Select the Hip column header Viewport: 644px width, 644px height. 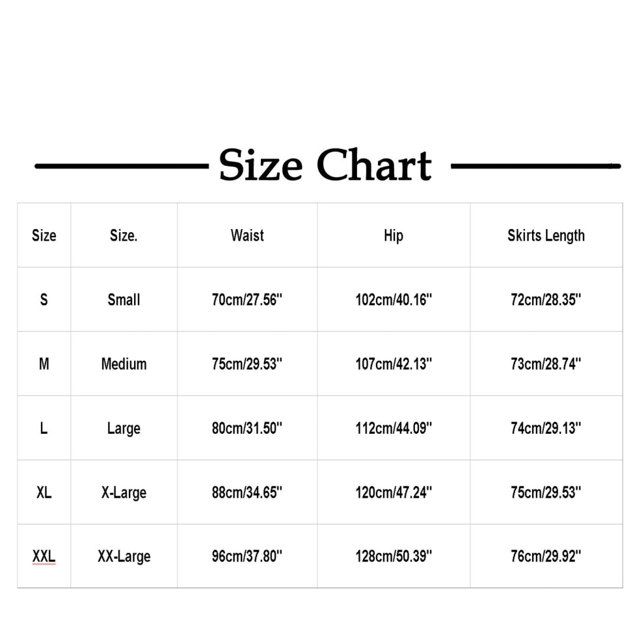click(x=394, y=235)
